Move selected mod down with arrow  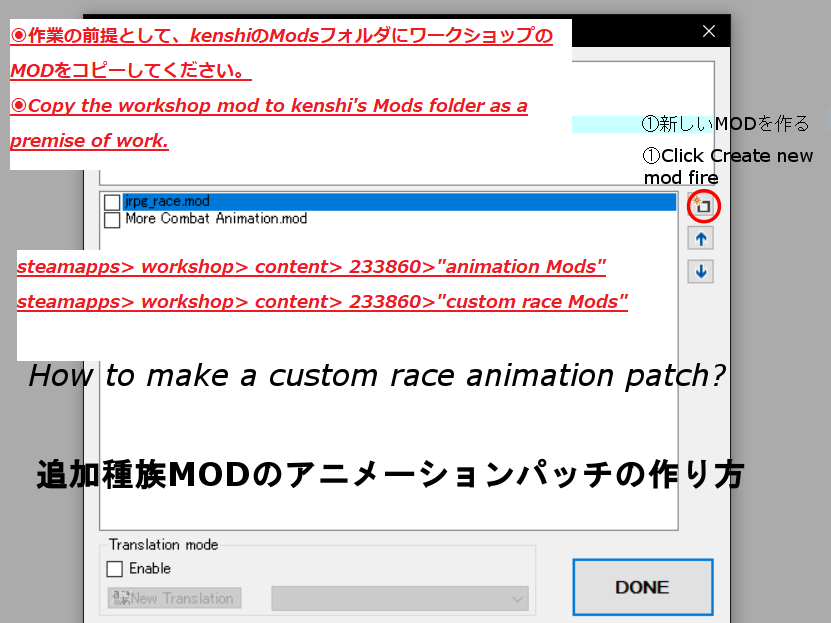point(701,271)
